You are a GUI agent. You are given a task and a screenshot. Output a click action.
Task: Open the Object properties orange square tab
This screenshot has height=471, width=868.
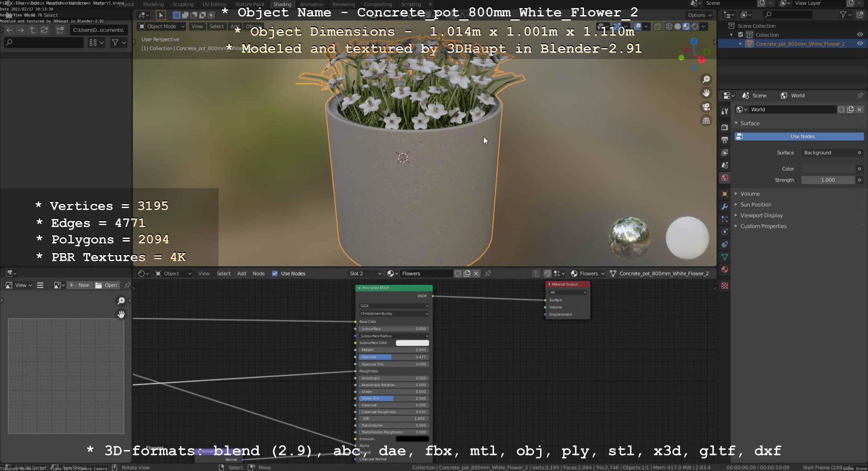click(725, 194)
